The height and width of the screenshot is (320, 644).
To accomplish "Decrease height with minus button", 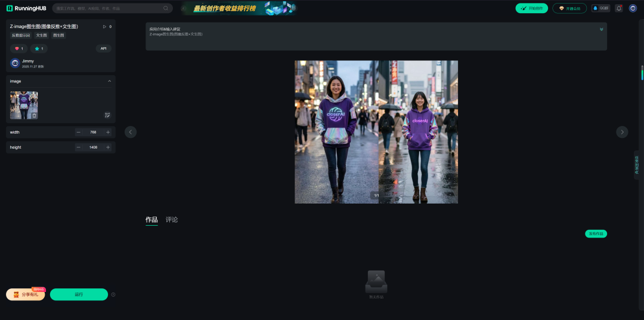I will coord(79,147).
